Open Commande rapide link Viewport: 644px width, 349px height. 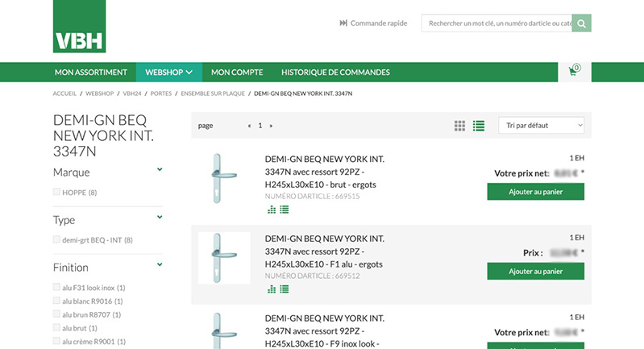(x=374, y=23)
